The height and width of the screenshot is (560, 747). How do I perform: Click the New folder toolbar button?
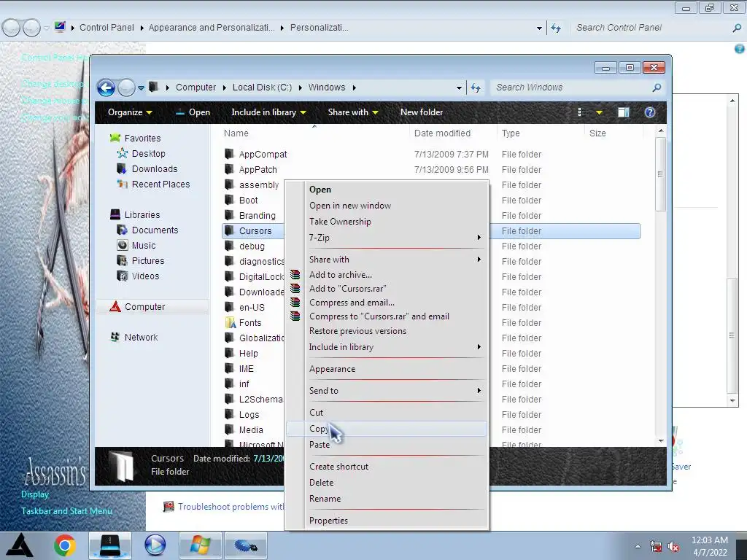422,112
